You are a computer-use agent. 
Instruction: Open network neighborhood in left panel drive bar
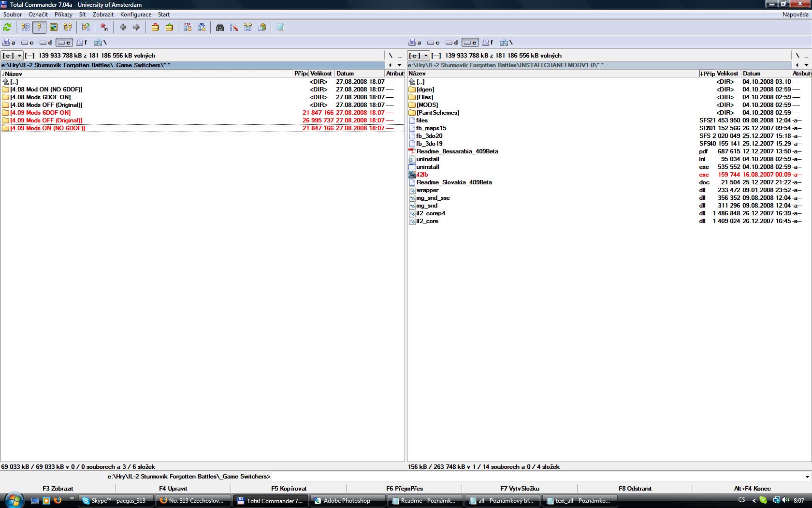click(x=101, y=43)
